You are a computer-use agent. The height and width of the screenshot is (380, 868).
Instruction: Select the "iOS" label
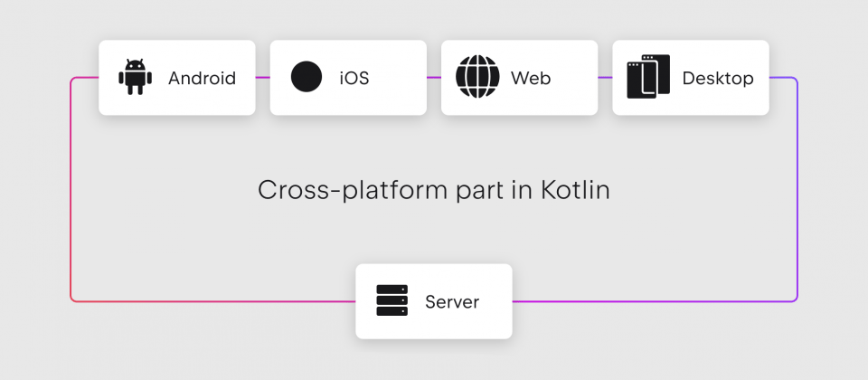tap(354, 78)
